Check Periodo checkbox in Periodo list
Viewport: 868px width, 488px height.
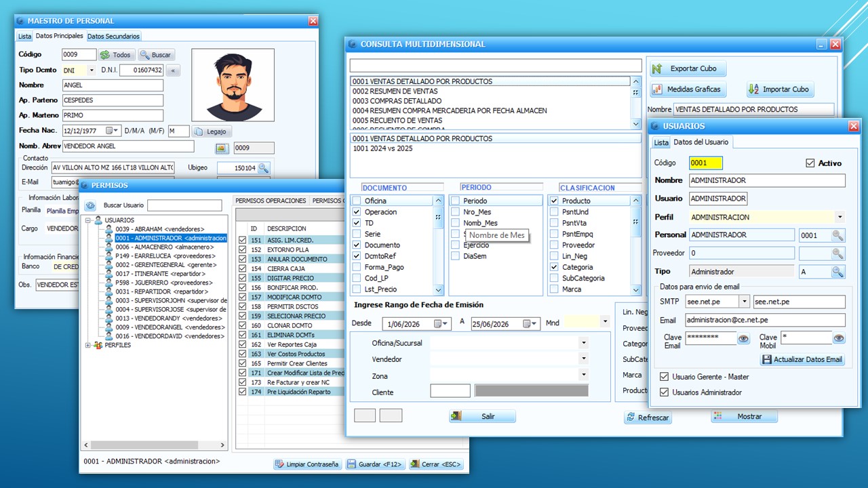(x=455, y=201)
